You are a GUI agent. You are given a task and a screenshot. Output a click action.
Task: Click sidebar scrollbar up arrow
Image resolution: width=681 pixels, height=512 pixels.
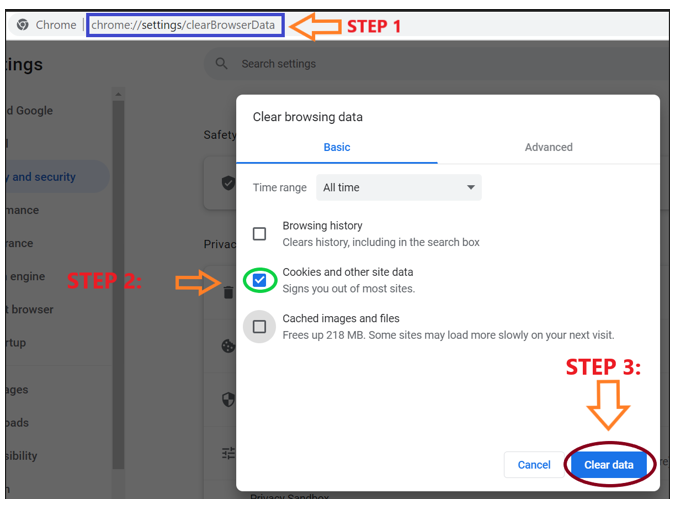(118, 94)
